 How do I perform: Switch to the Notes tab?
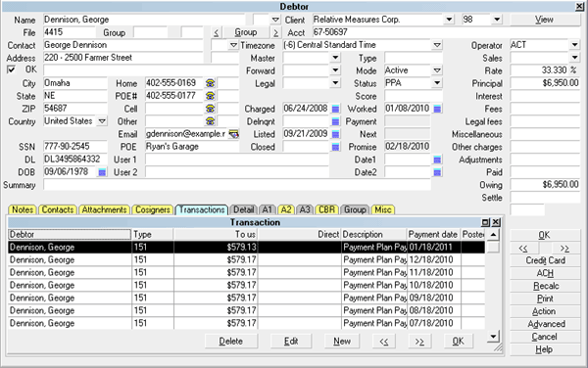click(x=23, y=209)
